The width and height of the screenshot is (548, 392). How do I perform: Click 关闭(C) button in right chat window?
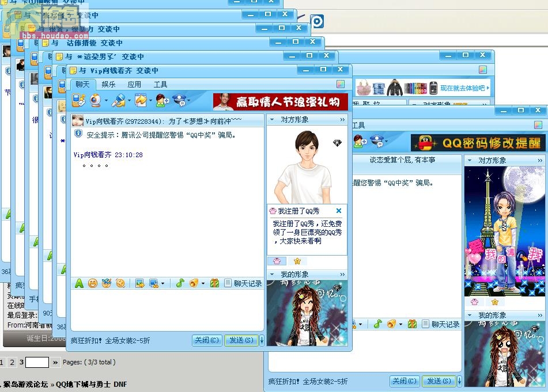[x=405, y=381]
